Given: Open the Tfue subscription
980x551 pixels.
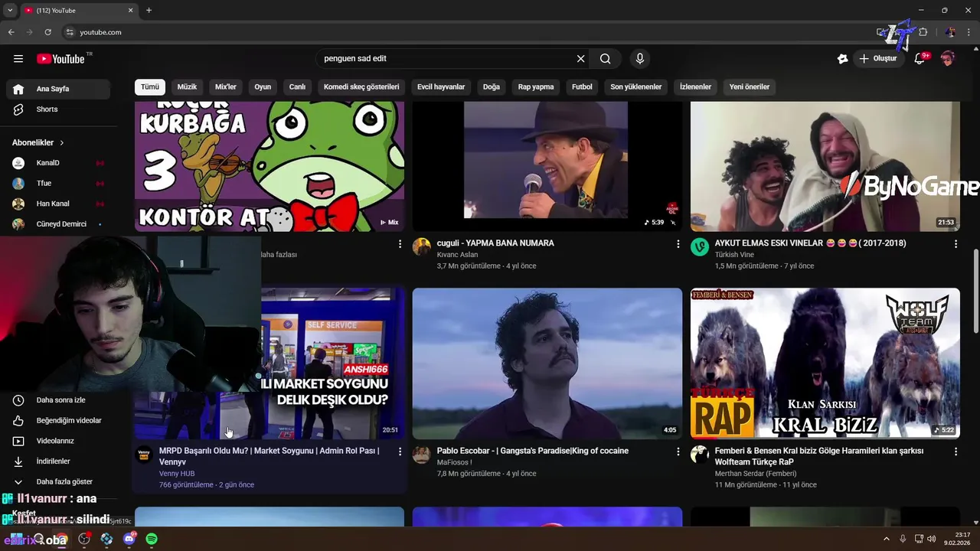Looking at the screenshot, I should [x=58, y=184].
